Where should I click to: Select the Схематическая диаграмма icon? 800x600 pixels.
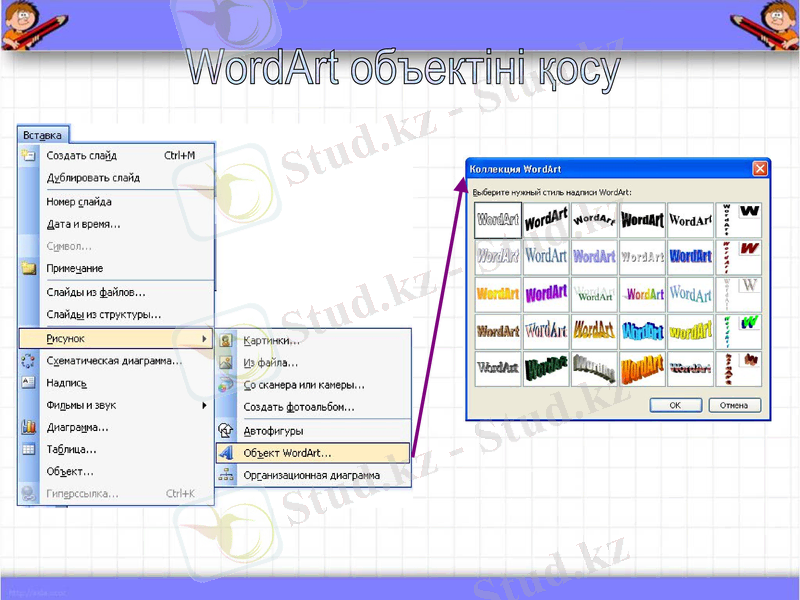tap(25, 360)
